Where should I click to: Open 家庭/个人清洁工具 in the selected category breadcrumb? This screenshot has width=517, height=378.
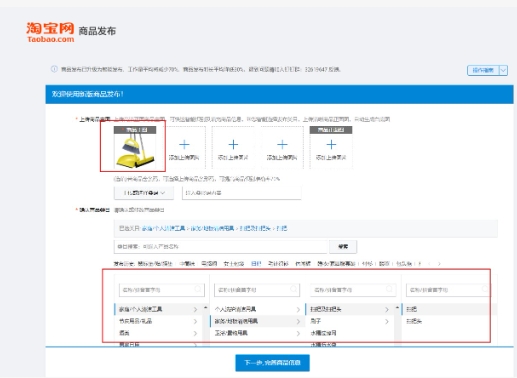tap(163, 228)
